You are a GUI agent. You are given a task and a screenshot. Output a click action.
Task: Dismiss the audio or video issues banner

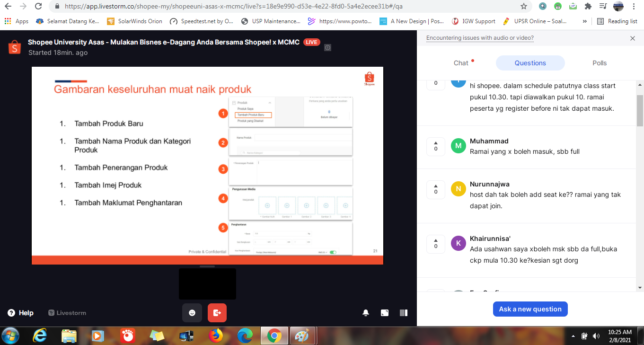pyautogui.click(x=633, y=38)
